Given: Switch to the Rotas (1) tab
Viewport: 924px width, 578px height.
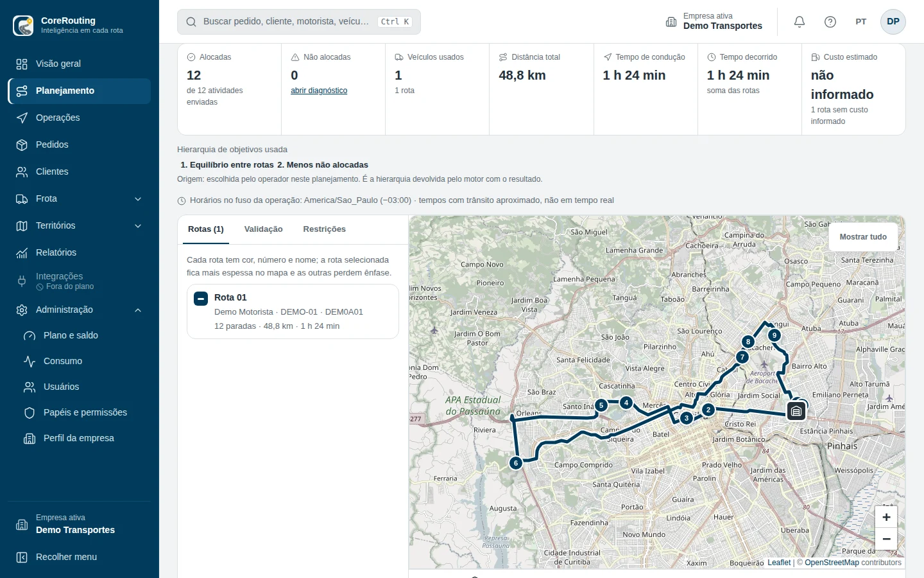Looking at the screenshot, I should [206, 229].
